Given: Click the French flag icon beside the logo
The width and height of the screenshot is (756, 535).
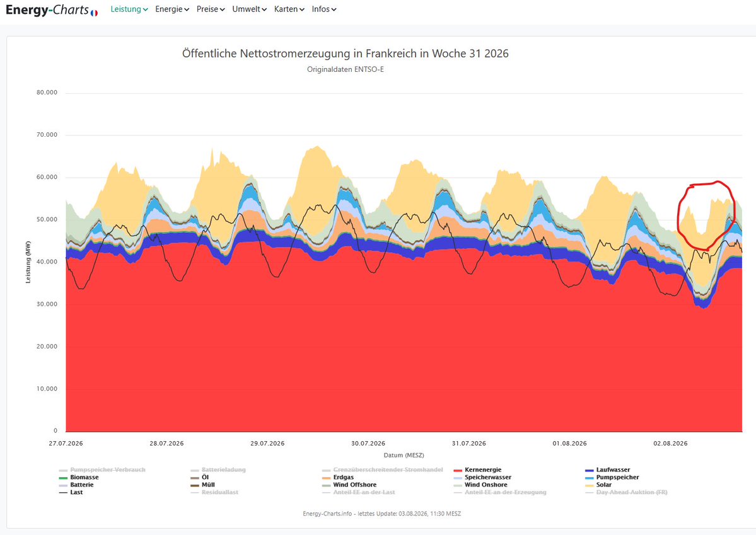Looking at the screenshot, I should pos(95,13).
